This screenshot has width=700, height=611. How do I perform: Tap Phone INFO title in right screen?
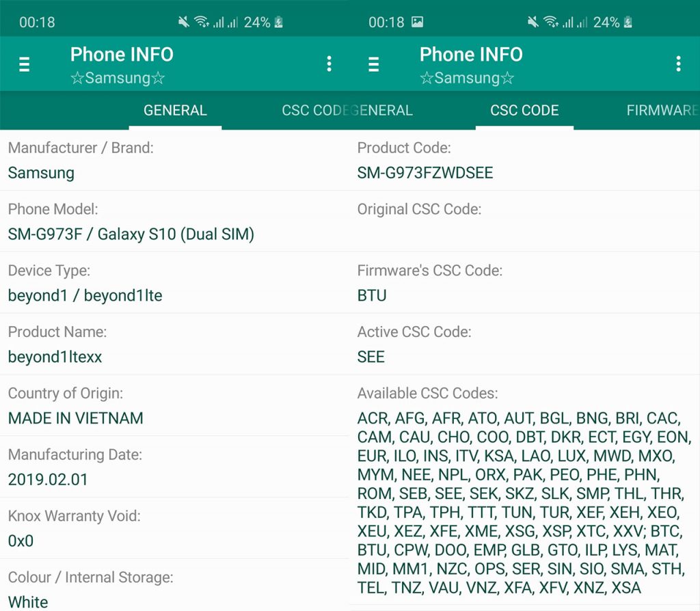(x=471, y=54)
